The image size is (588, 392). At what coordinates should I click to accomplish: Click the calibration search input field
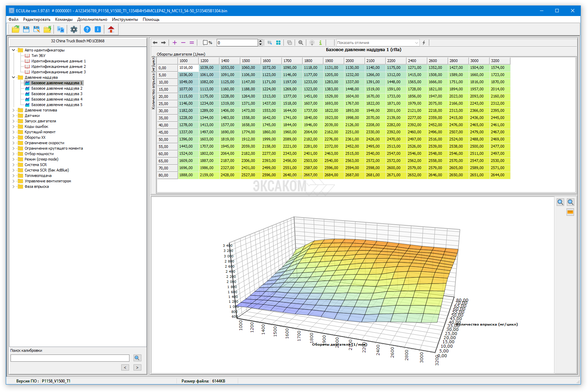(x=70, y=358)
